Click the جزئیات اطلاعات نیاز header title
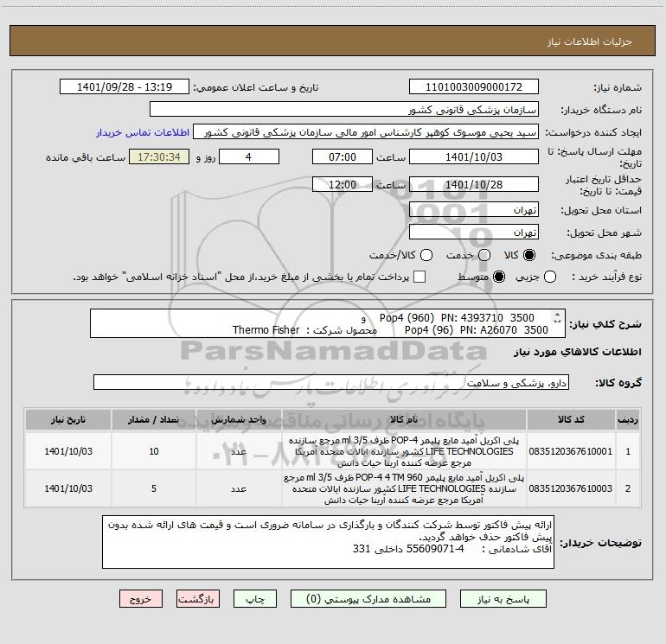 (x=590, y=41)
